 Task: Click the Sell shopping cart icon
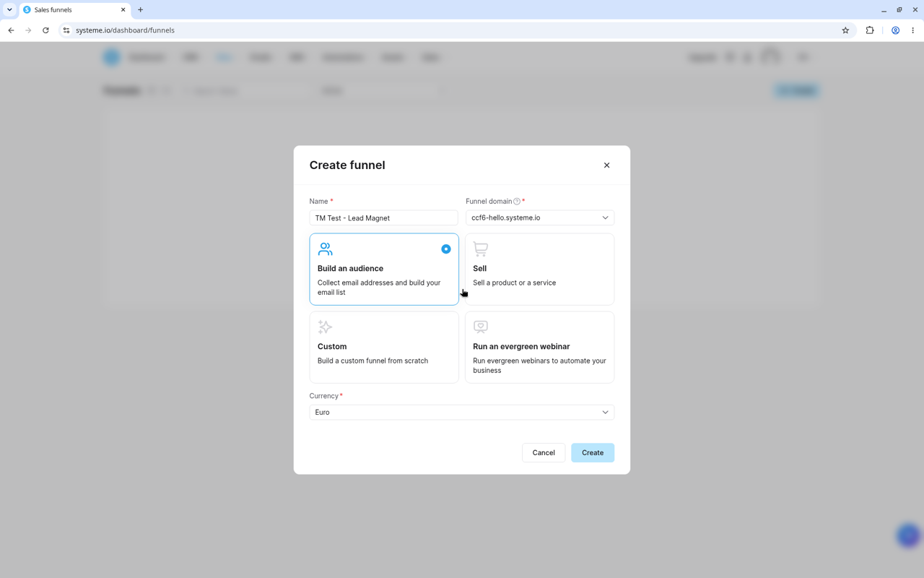481,249
